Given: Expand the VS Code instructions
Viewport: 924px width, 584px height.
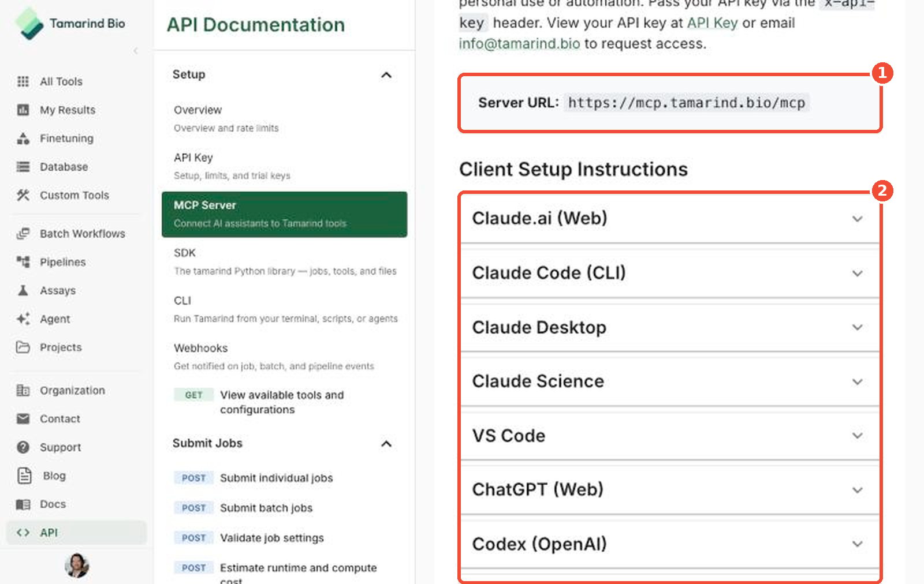Looking at the screenshot, I should [670, 436].
